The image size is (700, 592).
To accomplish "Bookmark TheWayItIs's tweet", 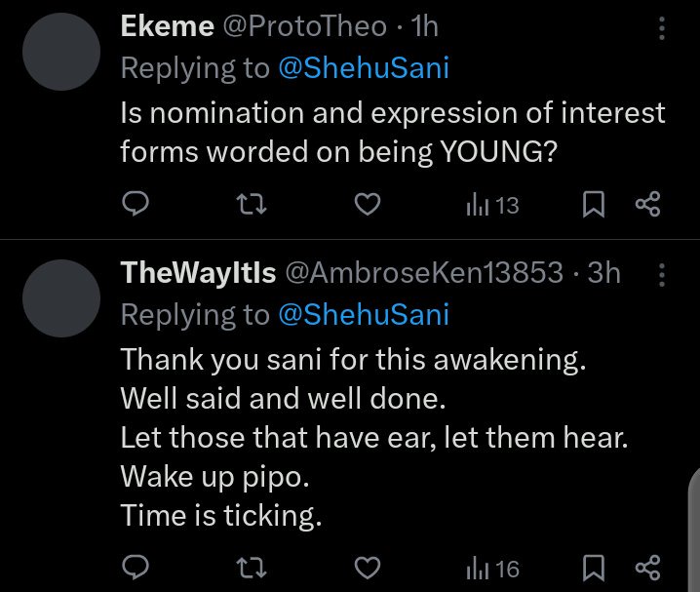I will tap(593, 568).
